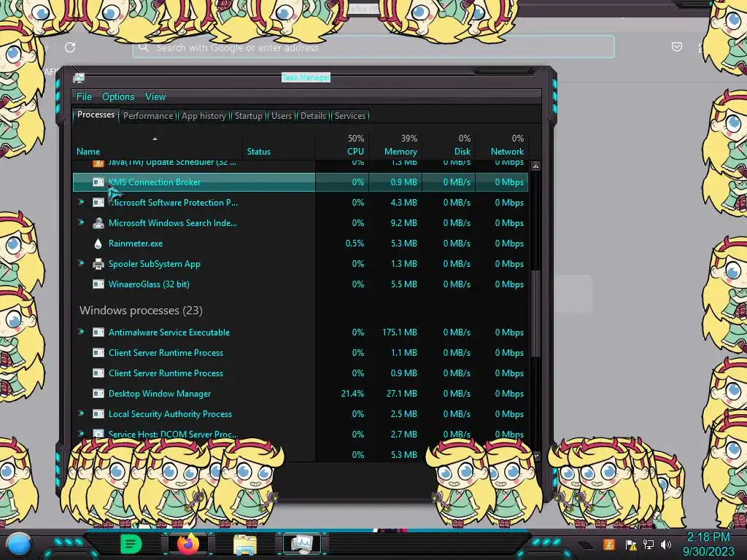Switch to the Users tab
Image resolution: width=747 pixels, height=560 pixels.
(282, 116)
